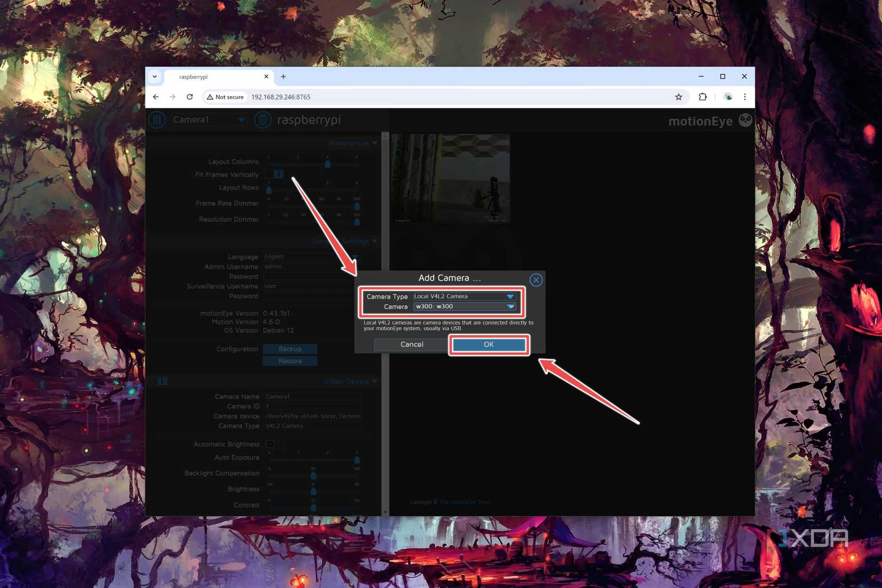Click the motionEye Version value 0.43.1b1
The height and width of the screenshot is (588, 882).
point(276,313)
